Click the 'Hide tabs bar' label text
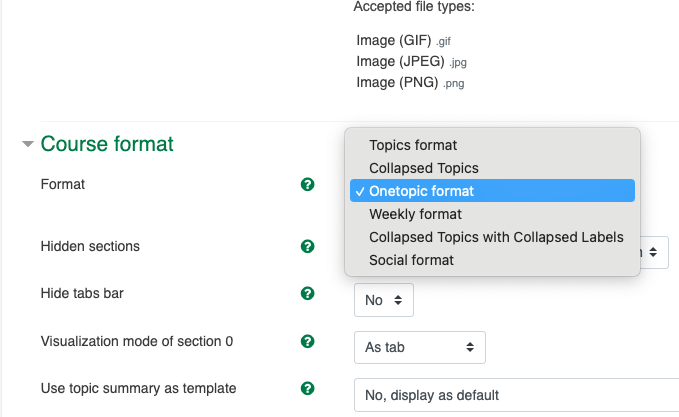The height and width of the screenshot is (417, 679). [82, 294]
